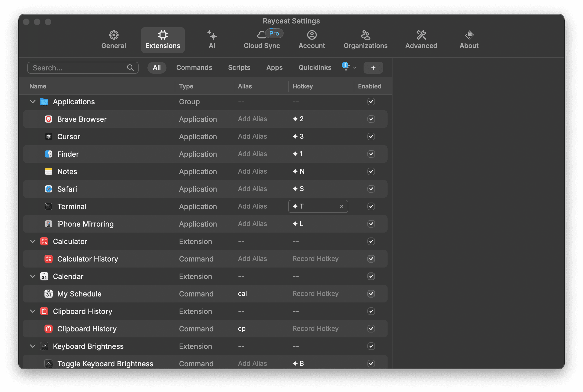Uncheck Enabled for My Schedule
Image resolution: width=583 pixels, height=392 pixels.
point(371,294)
